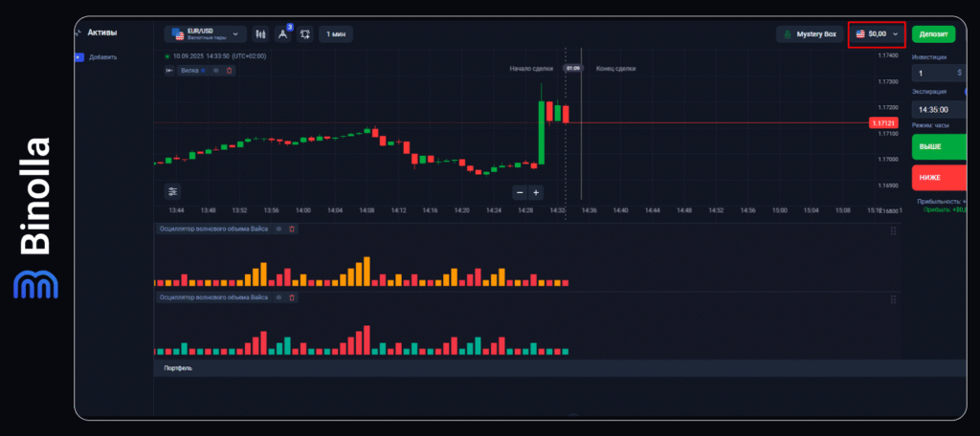Collapse the indicator list arrow icon
The image size is (980, 436).
(169, 70)
